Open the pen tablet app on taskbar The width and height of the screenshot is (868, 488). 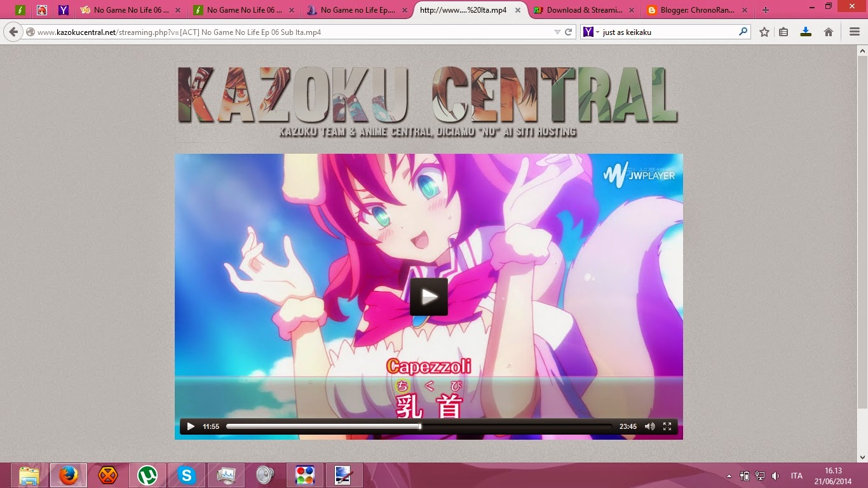pyautogui.click(x=344, y=475)
